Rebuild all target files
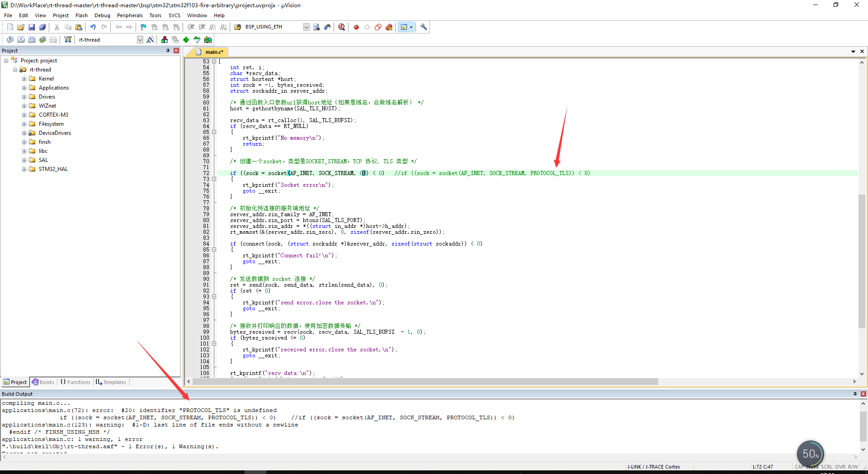 pyautogui.click(x=32, y=39)
